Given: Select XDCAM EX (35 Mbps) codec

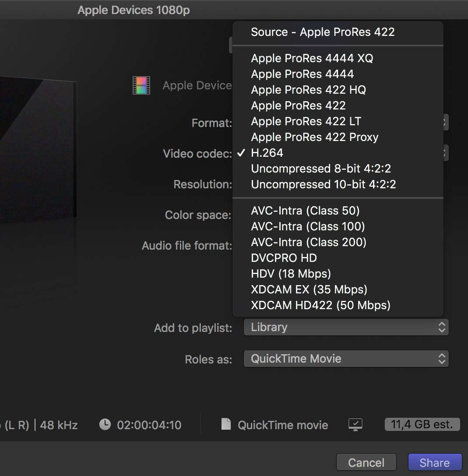Looking at the screenshot, I should (x=338, y=289).
